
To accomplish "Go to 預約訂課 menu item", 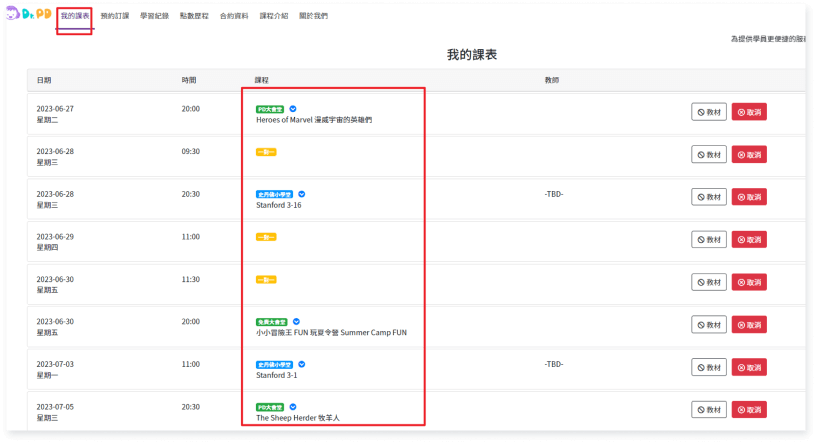I will pos(115,17).
